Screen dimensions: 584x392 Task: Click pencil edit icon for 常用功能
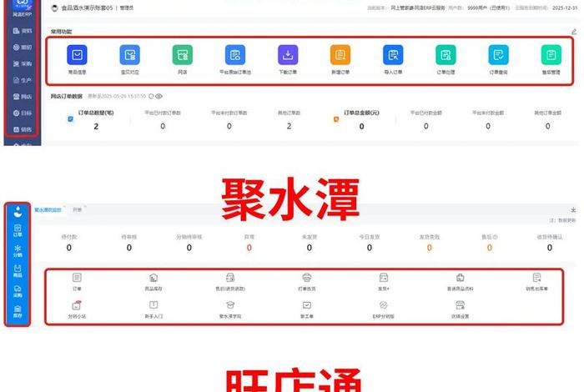[574, 32]
